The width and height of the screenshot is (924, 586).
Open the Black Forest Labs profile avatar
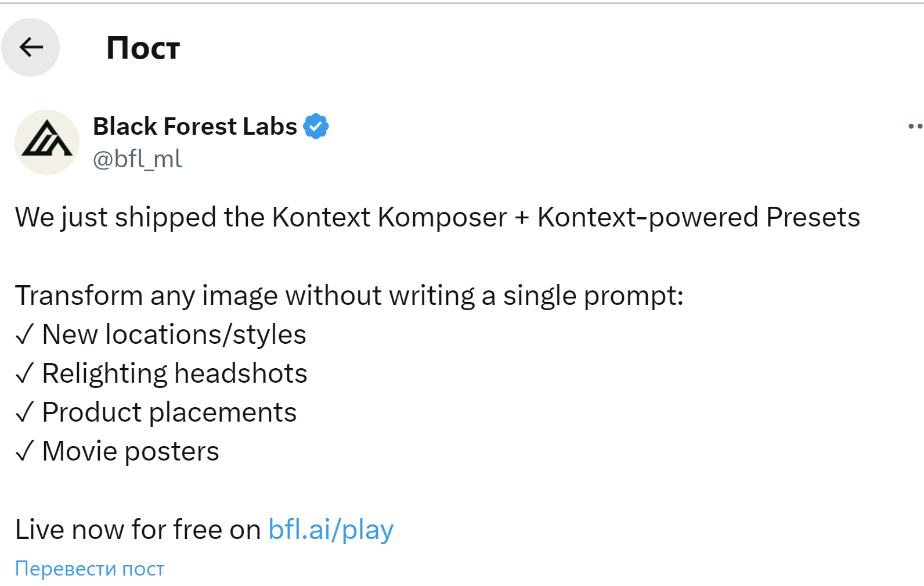pyautogui.click(x=46, y=142)
